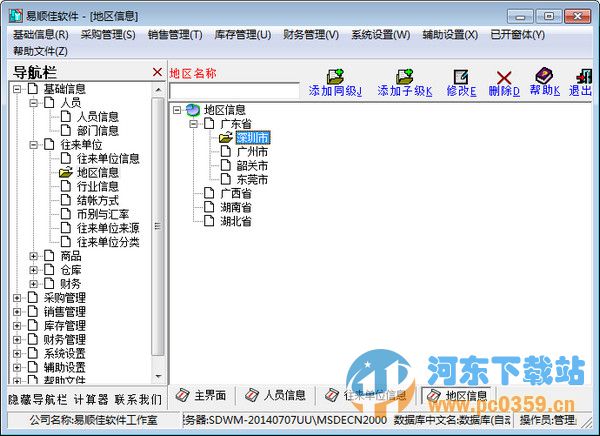Screen dimensions: 600x436
Task: Click the page icon beside 部门信息
Action: (x=66, y=130)
